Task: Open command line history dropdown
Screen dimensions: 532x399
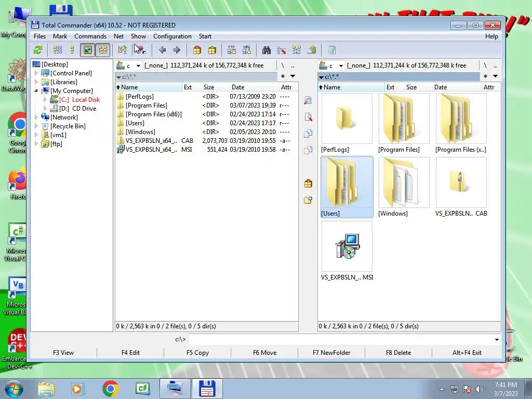Action: 497,339
